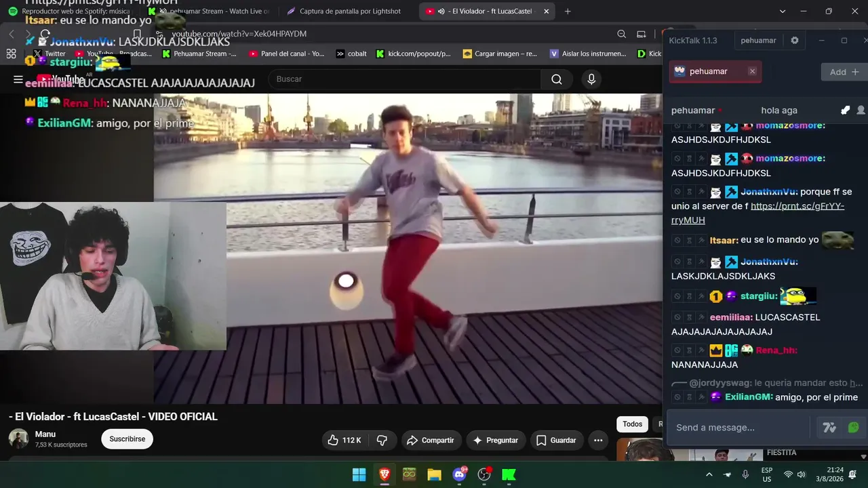
Task: Add a new chatroom in KickTalk
Action: (x=844, y=72)
